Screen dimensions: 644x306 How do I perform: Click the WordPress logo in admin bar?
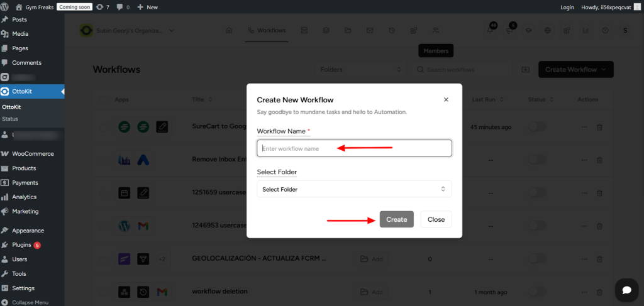(x=6, y=7)
